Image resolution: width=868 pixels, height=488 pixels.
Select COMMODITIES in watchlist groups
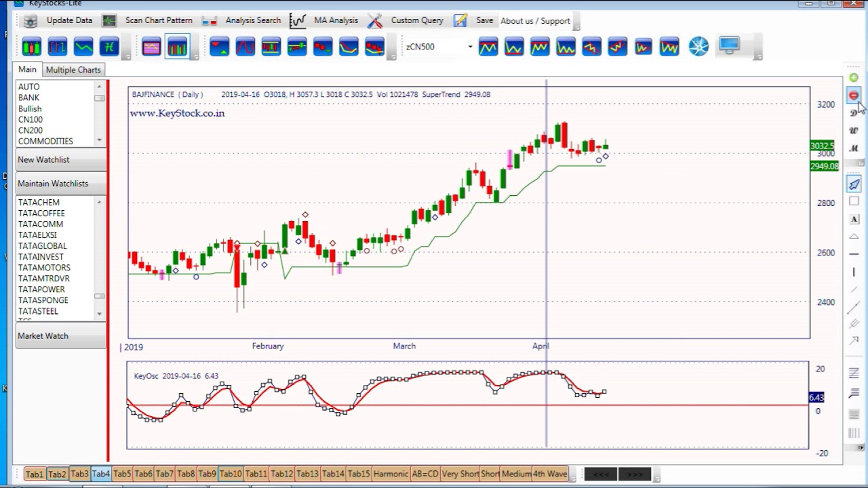(x=45, y=141)
